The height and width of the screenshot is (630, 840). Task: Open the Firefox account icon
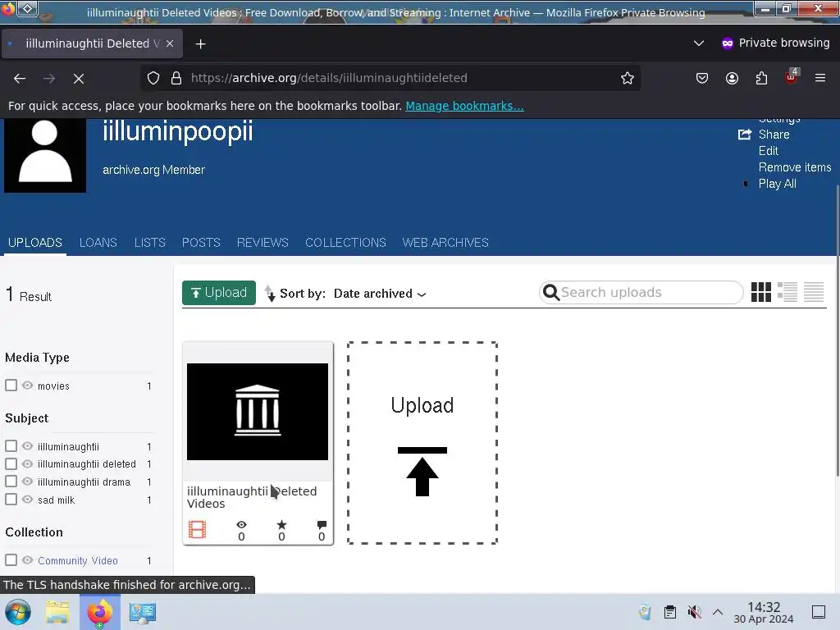732,78
